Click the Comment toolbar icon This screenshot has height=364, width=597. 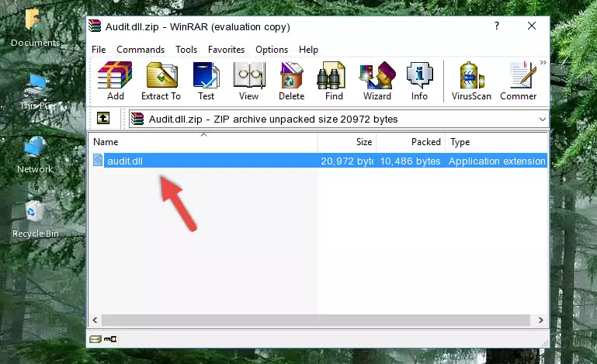(519, 81)
